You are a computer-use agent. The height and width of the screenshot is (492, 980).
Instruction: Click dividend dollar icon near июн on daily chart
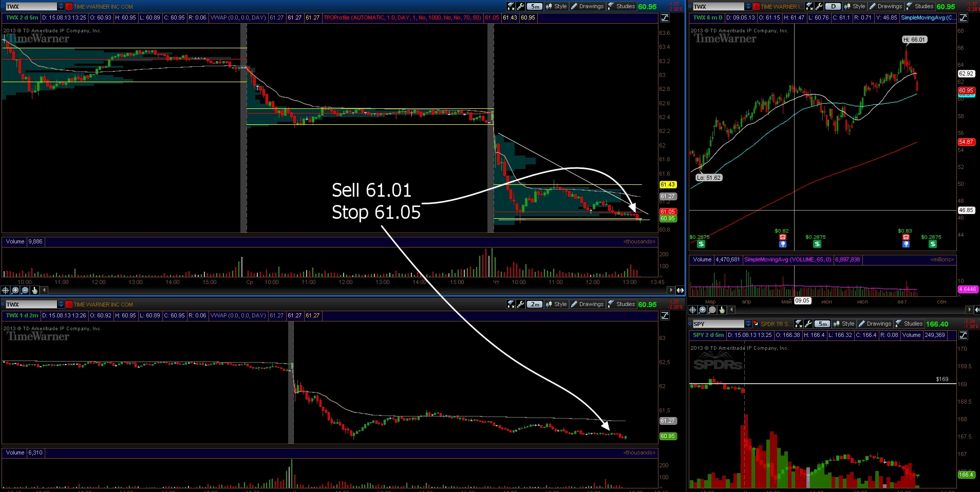coord(817,244)
